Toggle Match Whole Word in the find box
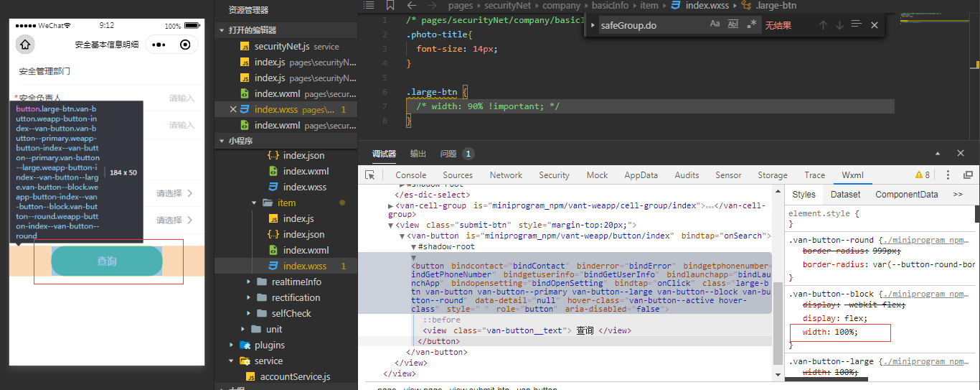980x390 pixels. click(x=732, y=24)
